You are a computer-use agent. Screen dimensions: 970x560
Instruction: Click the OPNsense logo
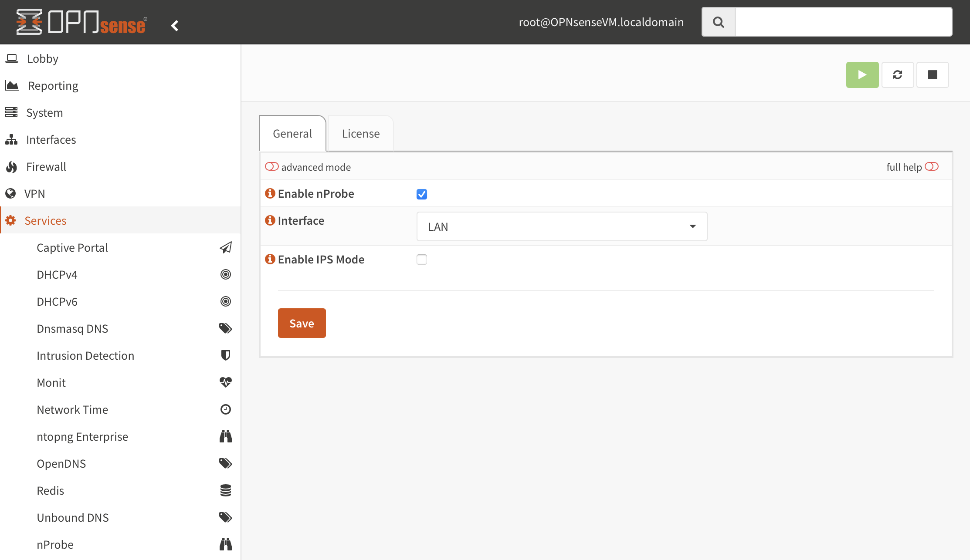(x=81, y=22)
